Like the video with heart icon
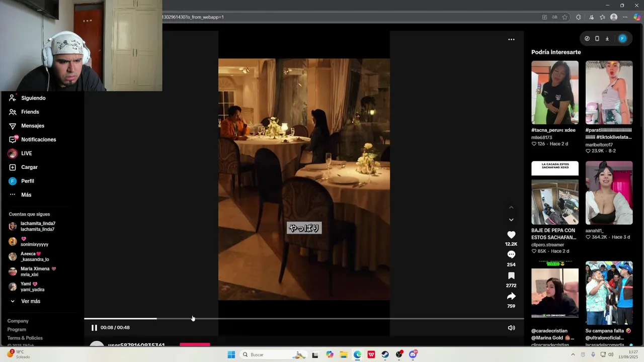The image size is (644, 362). (x=511, y=235)
